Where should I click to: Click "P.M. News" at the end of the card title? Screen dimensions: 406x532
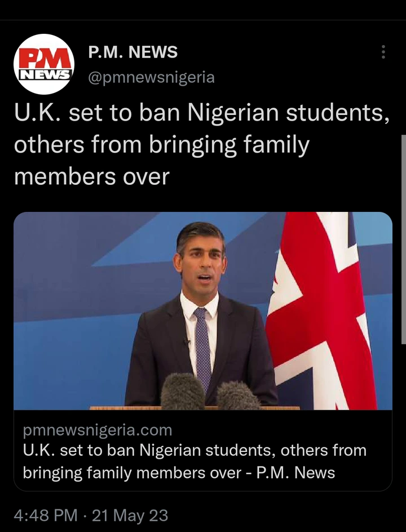295,473
